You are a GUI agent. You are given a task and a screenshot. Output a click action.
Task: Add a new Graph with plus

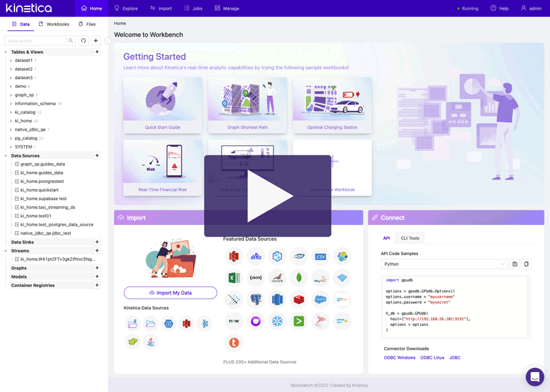click(x=97, y=268)
